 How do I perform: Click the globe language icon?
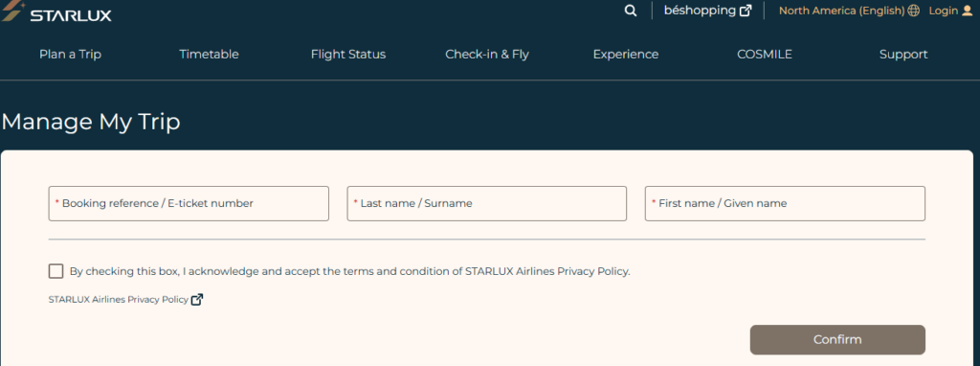914,11
